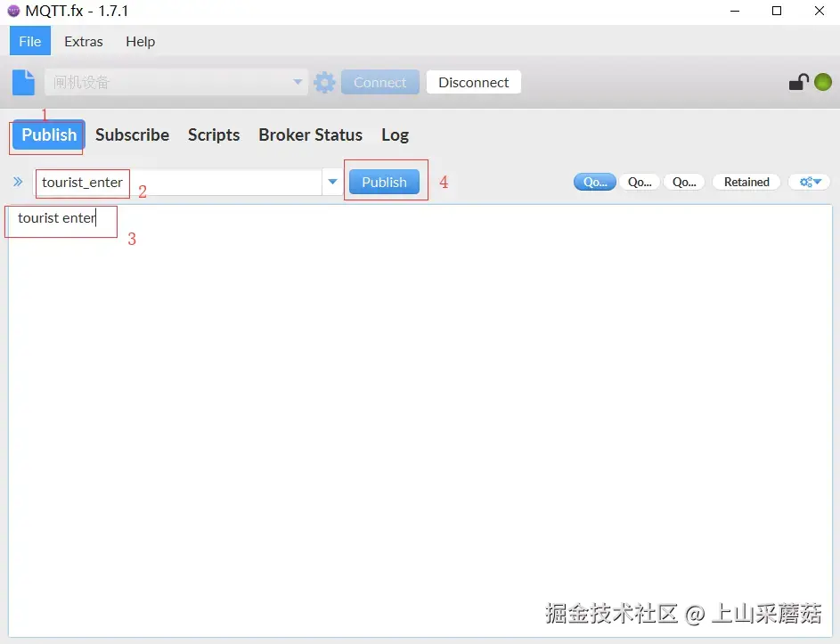Switch to the Log tab

coord(396,135)
